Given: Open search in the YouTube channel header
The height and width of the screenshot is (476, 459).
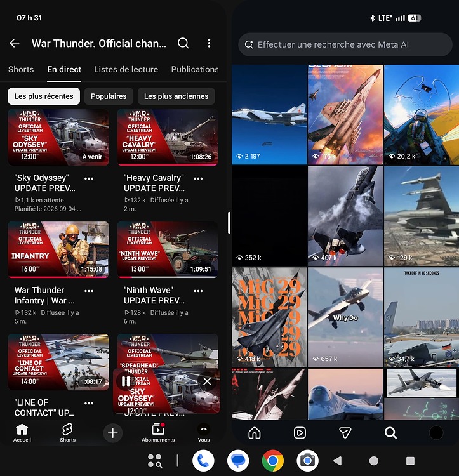Looking at the screenshot, I should (x=183, y=43).
